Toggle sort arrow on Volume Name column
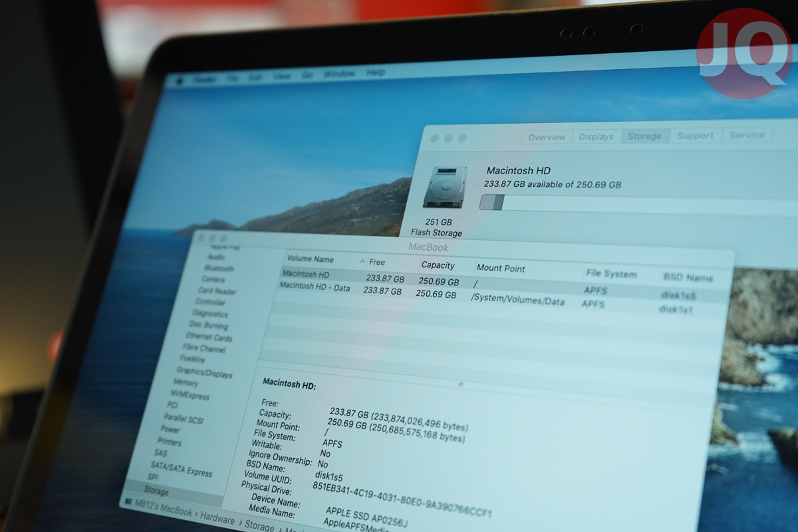This screenshot has width=798, height=532. coord(362,261)
